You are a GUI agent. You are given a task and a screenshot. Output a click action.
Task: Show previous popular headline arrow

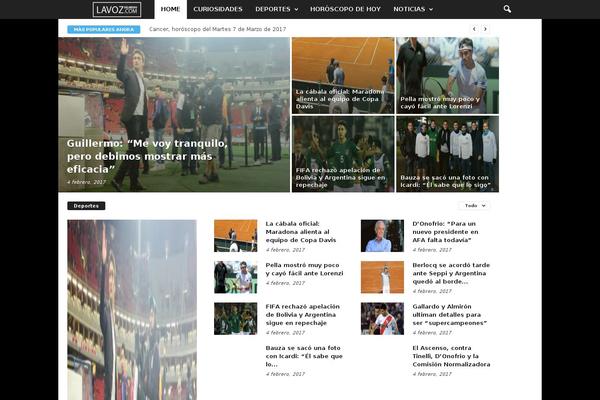474,29
